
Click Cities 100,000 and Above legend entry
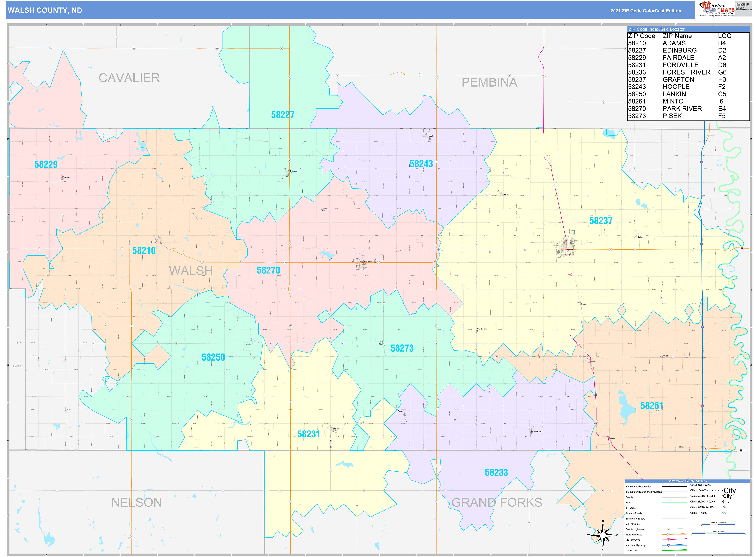(704, 490)
